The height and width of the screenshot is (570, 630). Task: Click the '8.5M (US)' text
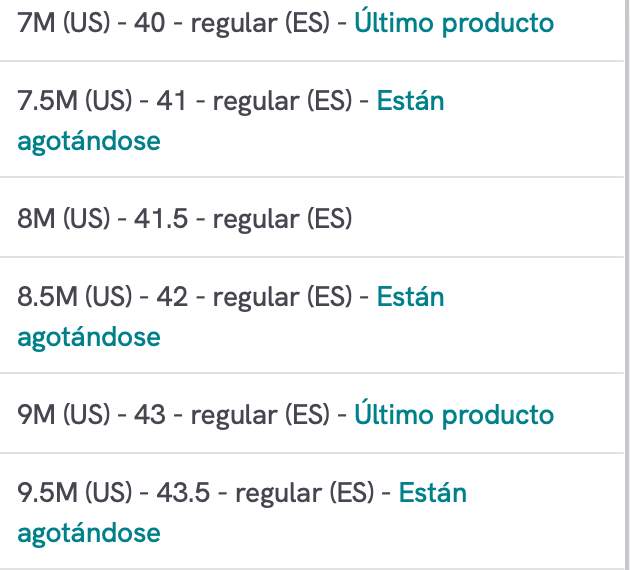pos(75,297)
